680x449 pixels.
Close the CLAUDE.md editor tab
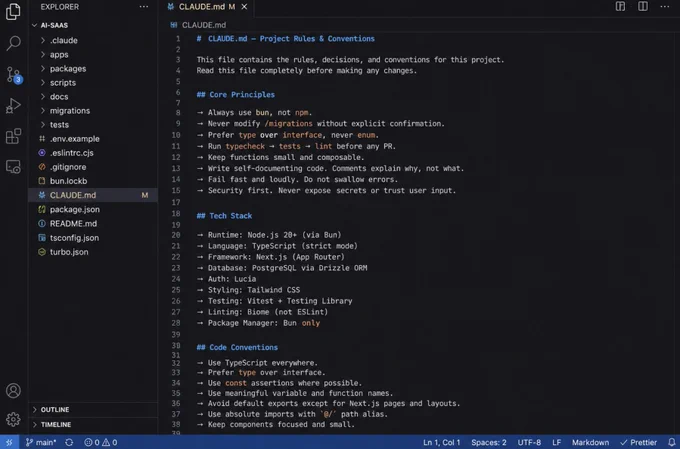click(x=244, y=7)
